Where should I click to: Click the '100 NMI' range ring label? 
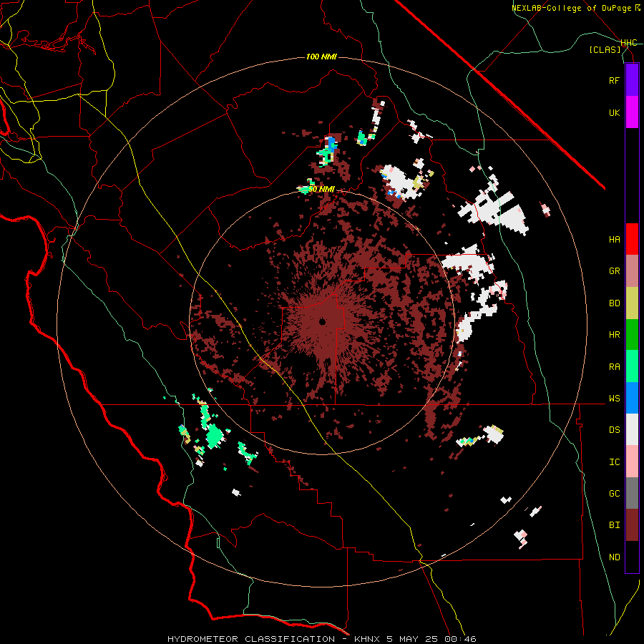(321, 57)
